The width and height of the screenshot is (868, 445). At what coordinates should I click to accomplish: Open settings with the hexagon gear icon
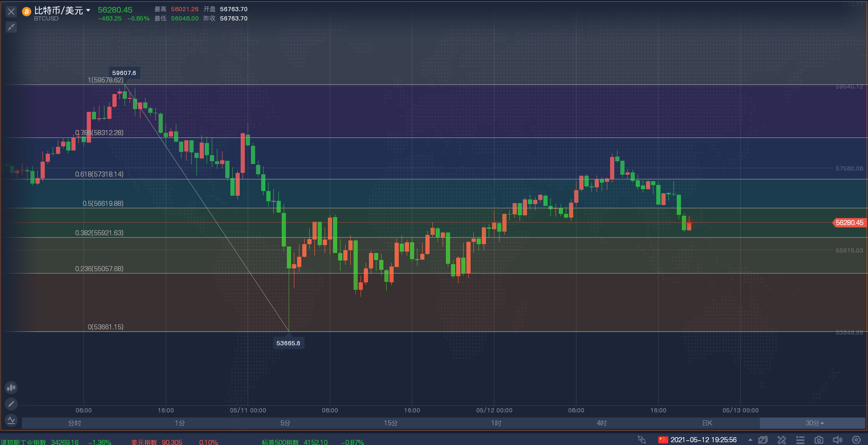click(x=856, y=440)
